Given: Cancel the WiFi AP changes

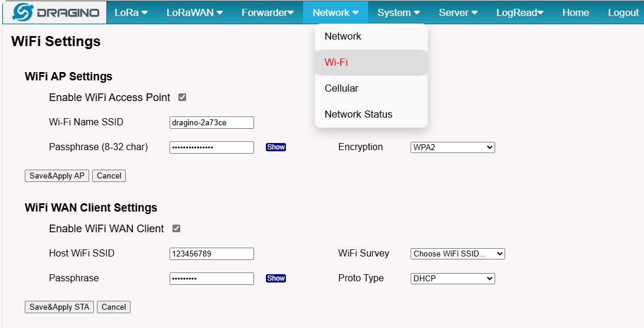Looking at the screenshot, I should pos(109,176).
